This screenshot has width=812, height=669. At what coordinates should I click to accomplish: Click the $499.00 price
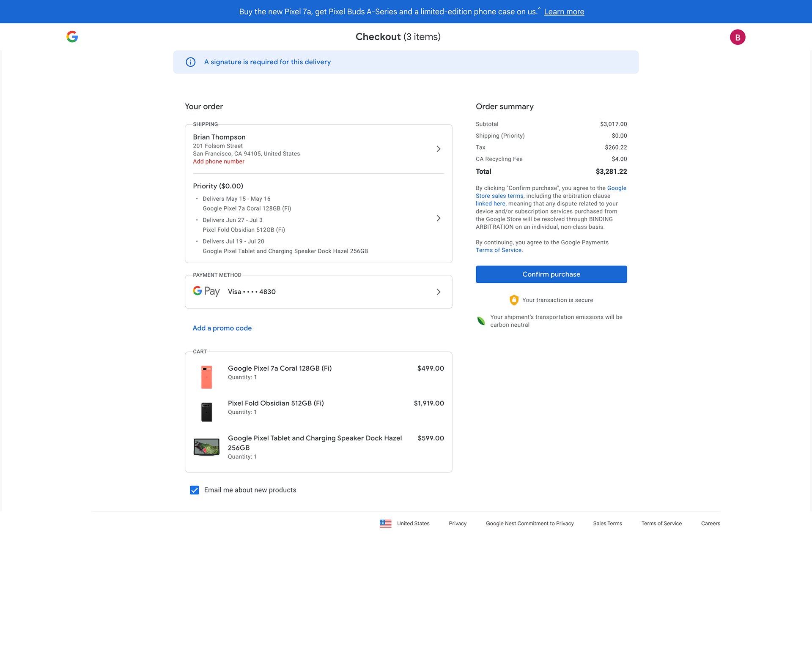(431, 369)
